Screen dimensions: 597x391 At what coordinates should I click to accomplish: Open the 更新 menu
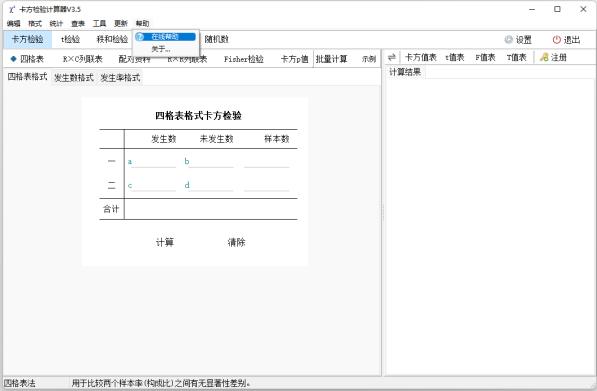[x=121, y=24]
